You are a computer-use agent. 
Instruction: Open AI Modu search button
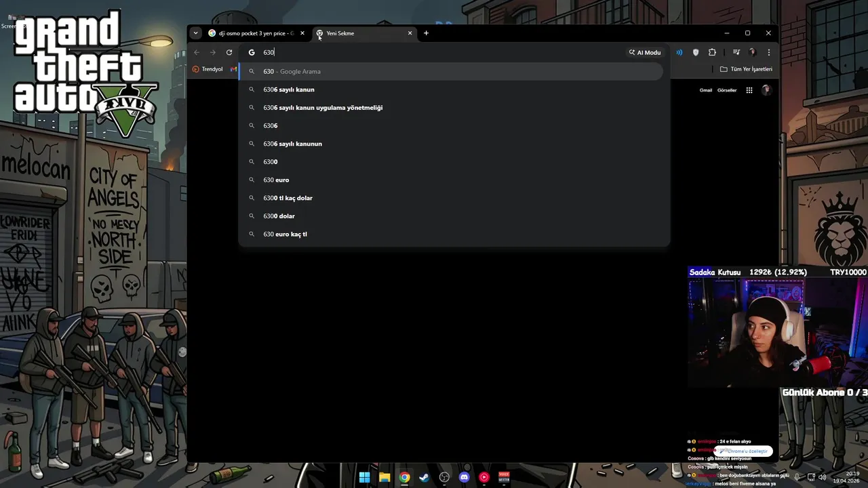645,52
